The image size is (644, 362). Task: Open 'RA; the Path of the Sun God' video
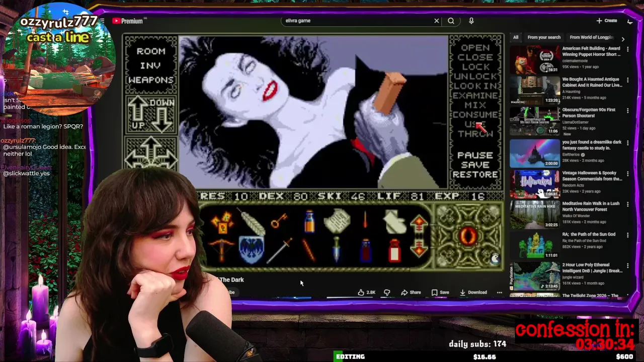pos(534,245)
